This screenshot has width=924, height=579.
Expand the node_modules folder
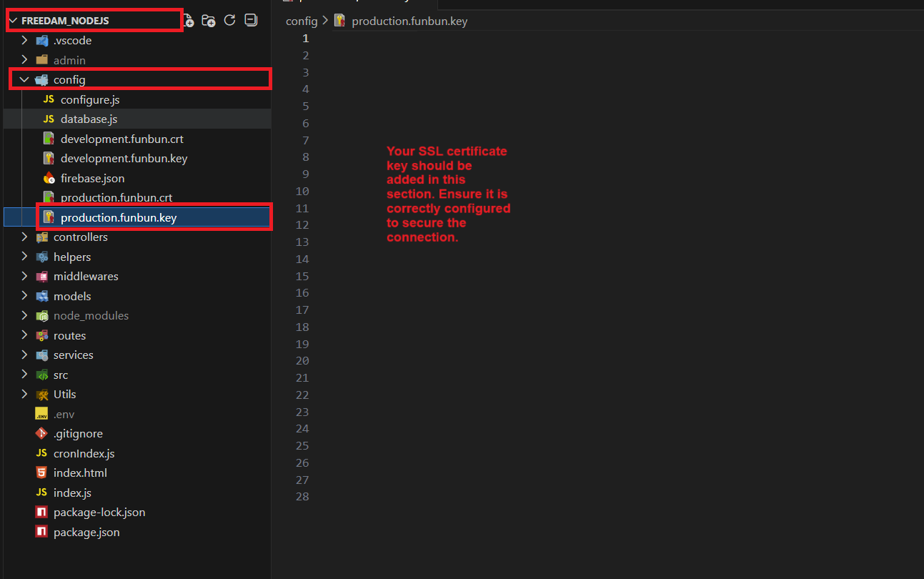click(24, 315)
